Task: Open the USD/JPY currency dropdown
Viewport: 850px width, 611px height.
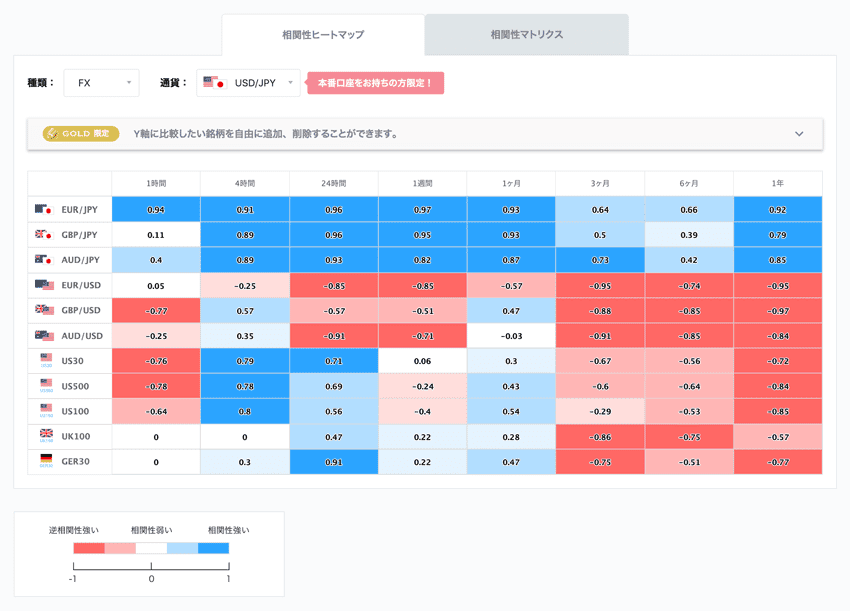Action: point(248,83)
